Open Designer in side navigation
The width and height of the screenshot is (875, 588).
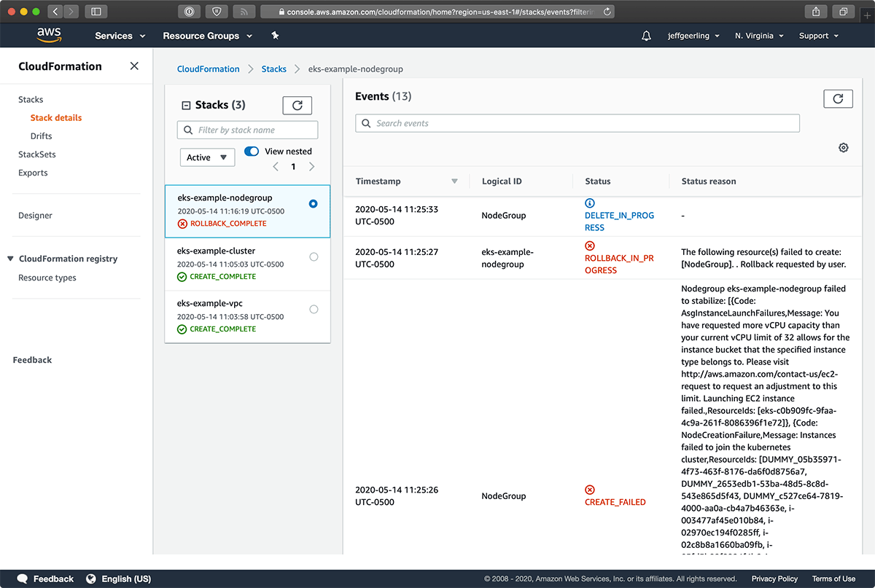coord(36,216)
